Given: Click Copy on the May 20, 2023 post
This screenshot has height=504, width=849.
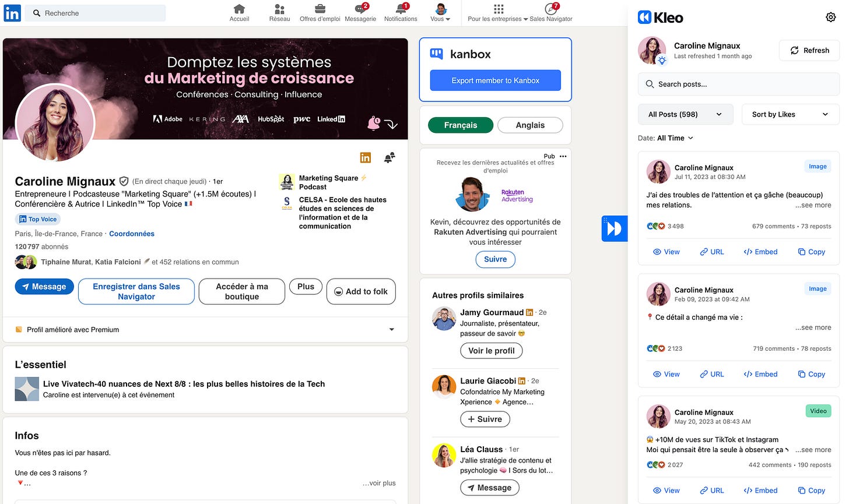Looking at the screenshot, I should point(811,491).
